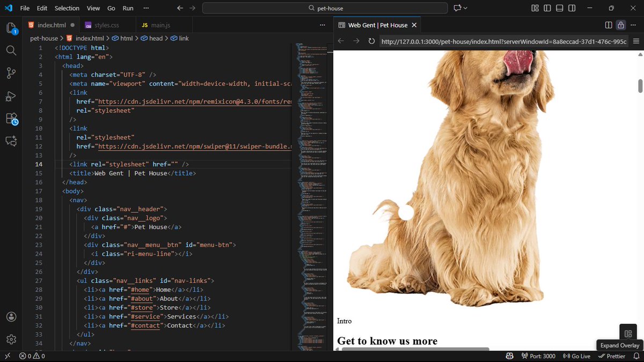Switch to the styles.css tab
The image size is (644, 362).
101,25
